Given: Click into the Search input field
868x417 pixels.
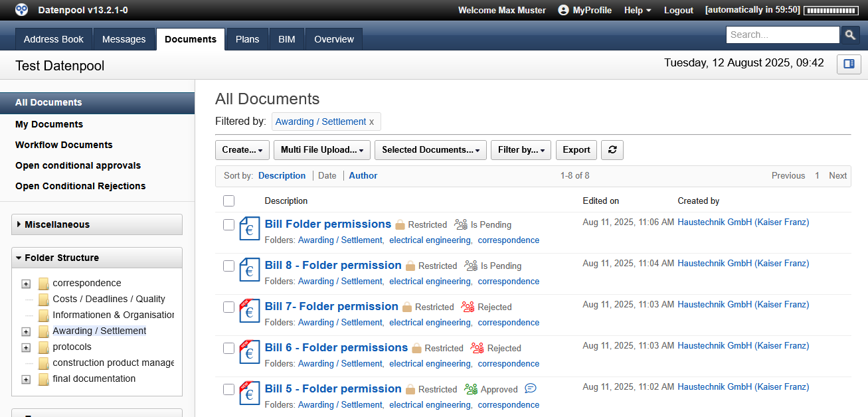Looking at the screenshot, I should [782, 35].
